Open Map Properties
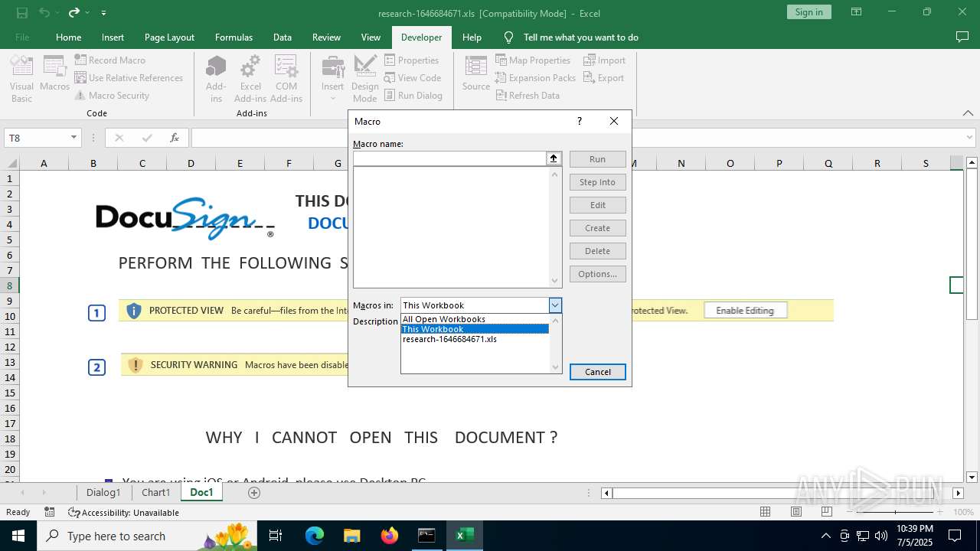This screenshot has width=980, height=551. coord(533,60)
